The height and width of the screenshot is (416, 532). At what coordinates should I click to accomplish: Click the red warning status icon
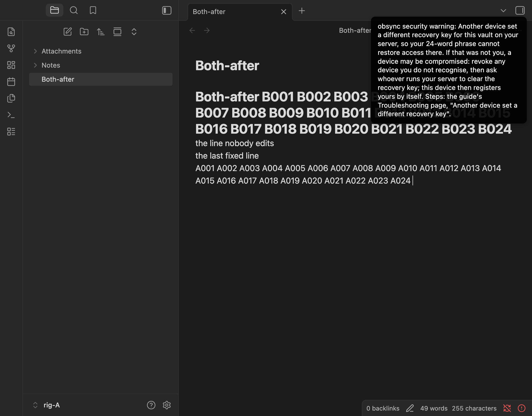[522, 408]
